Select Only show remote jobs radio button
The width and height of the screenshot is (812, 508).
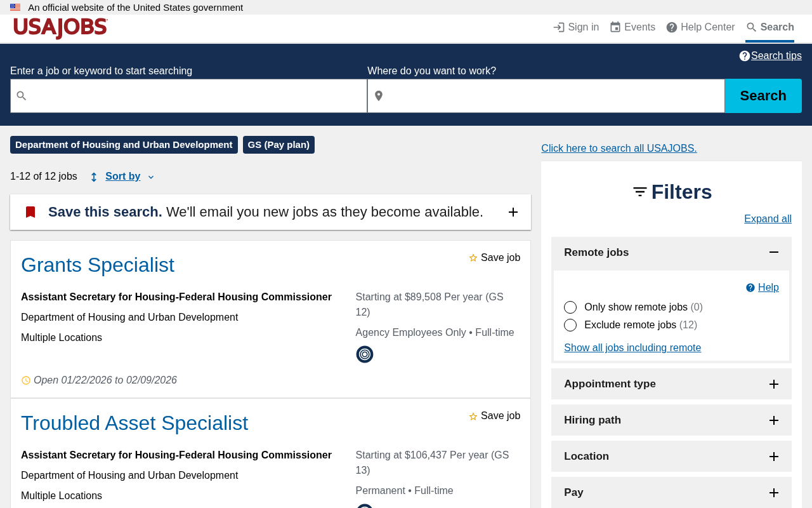click(570, 307)
